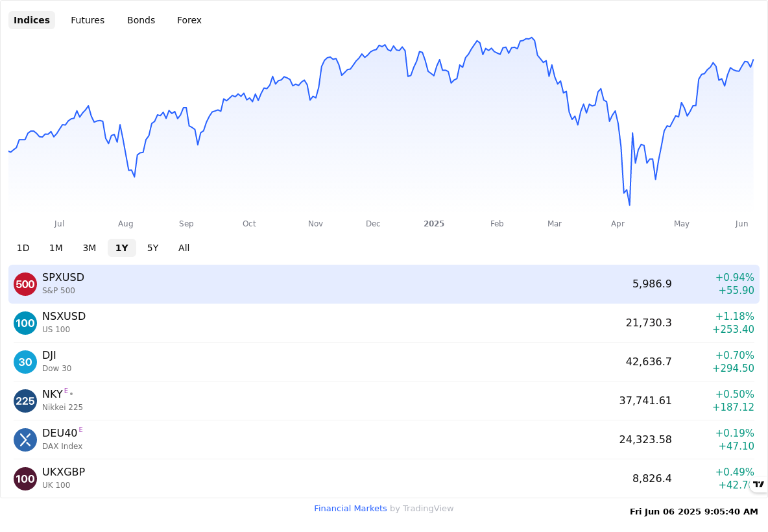Open the Financial Markets link

(350, 509)
